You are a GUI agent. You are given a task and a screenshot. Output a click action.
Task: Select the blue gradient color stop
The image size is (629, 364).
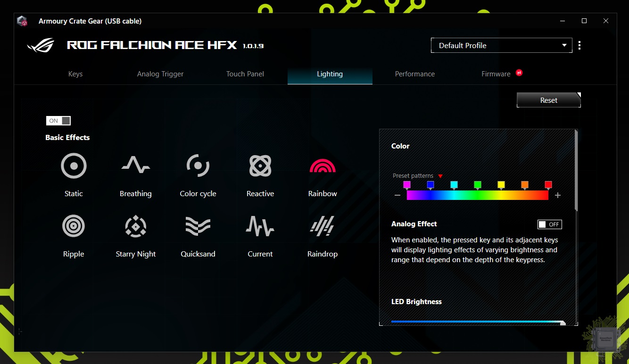point(430,185)
